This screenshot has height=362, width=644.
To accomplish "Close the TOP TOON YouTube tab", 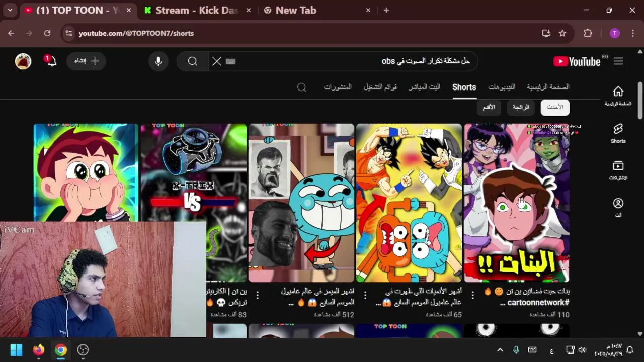I will click(129, 10).
